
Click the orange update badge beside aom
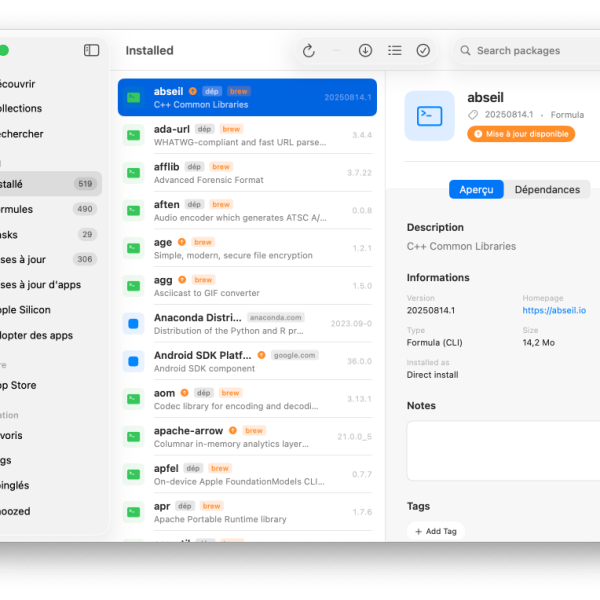184,393
